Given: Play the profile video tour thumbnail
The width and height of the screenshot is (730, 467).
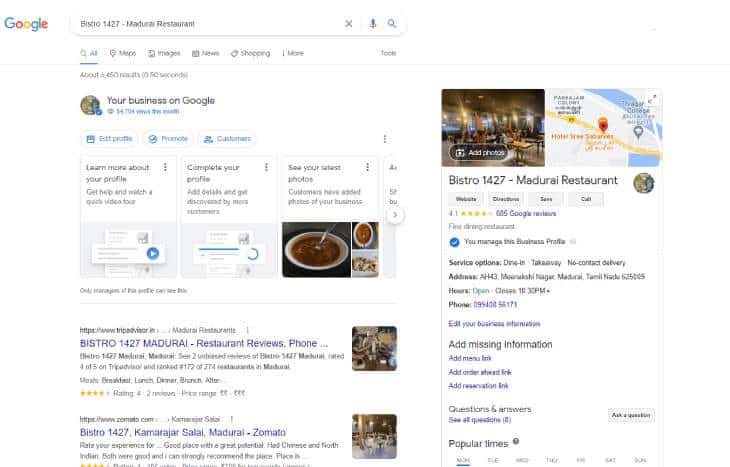Looking at the screenshot, I should coord(128,250).
